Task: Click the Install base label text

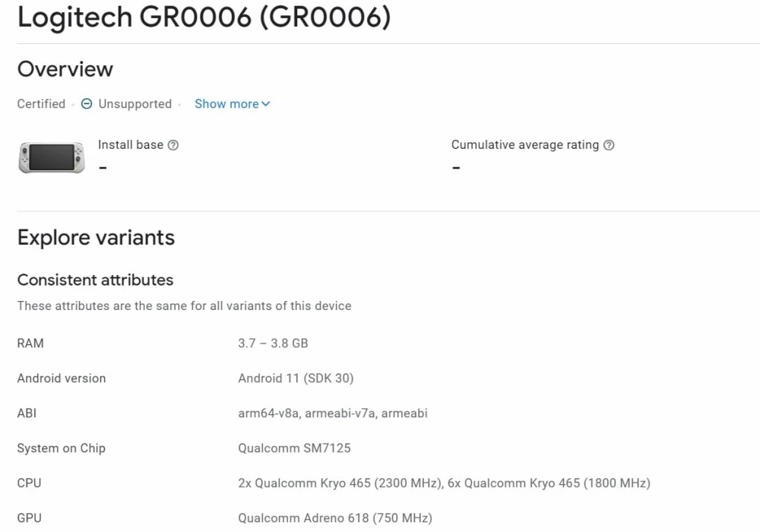Action: [x=130, y=145]
